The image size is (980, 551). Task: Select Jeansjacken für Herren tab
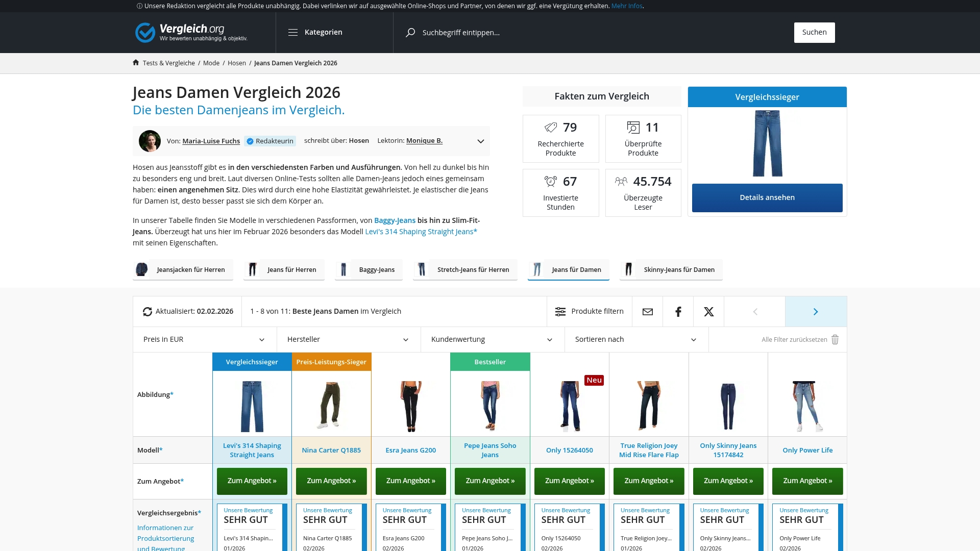point(183,269)
